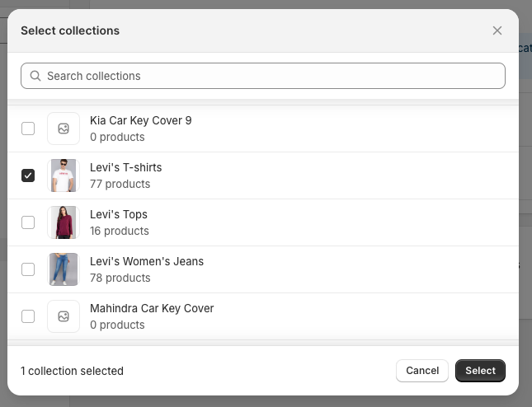Viewport: 532px width, 407px height.
Task: Click placeholder image icon for Kia Car Key Cover 9
Action: [x=64, y=129]
